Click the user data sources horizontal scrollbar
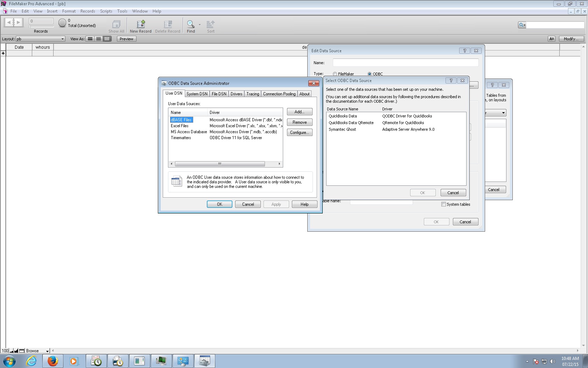Image resolution: width=588 pixels, height=368 pixels. tap(220, 164)
